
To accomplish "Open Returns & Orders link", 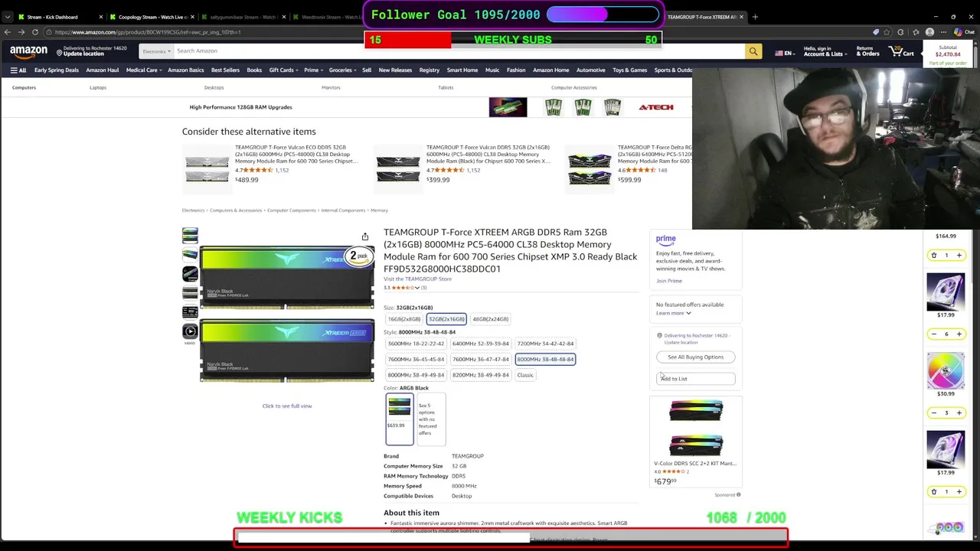I will coord(867,51).
